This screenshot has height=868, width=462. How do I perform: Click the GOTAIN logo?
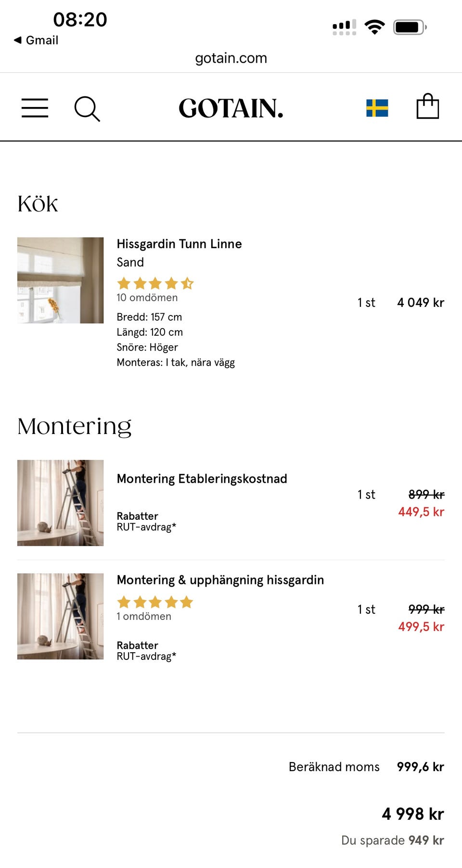231,108
